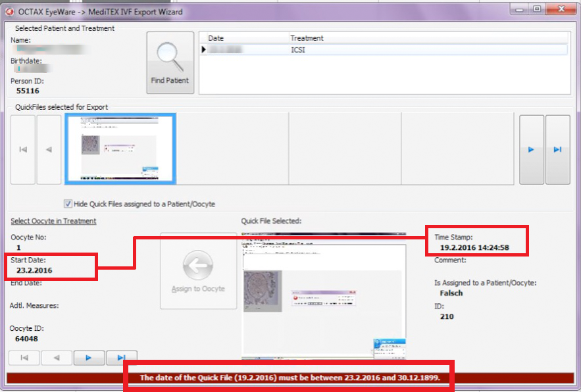Go to next oocyte record

pyautogui.click(x=89, y=358)
